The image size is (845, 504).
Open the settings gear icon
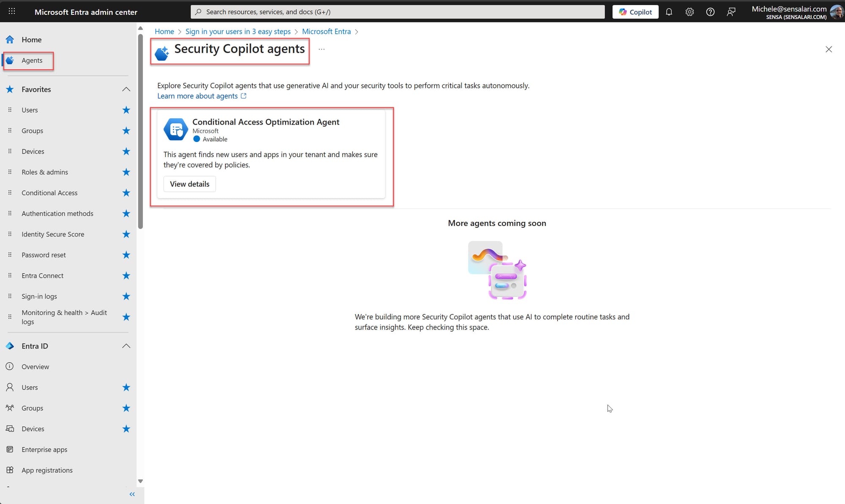[690, 12]
